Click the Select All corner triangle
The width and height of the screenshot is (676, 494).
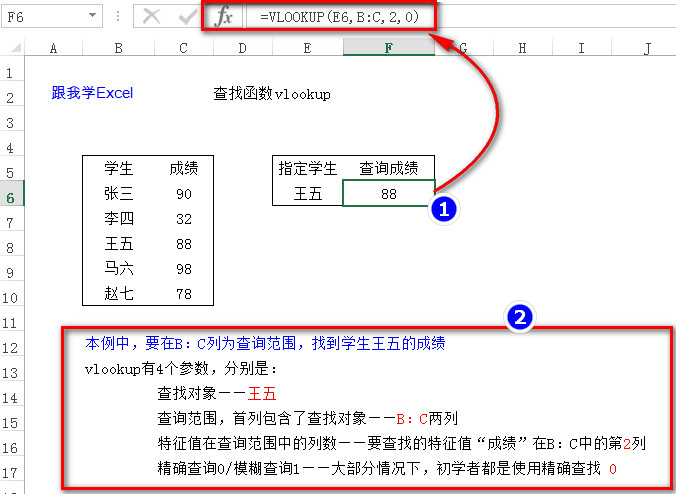point(15,47)
